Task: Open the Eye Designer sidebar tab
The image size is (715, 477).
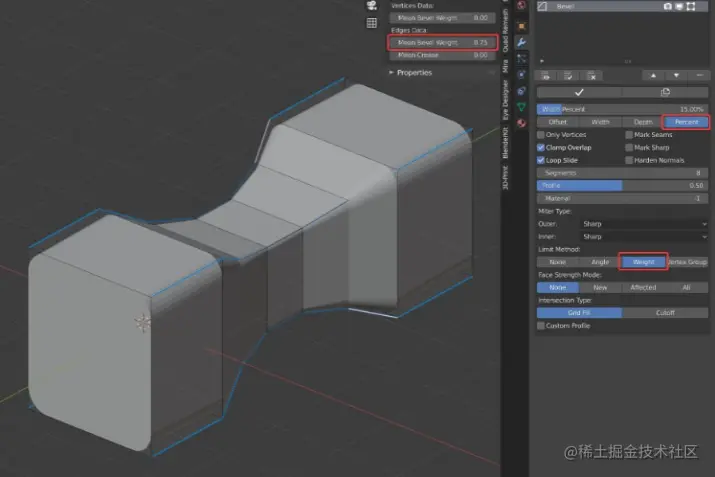Action: [x=505, y=100]
